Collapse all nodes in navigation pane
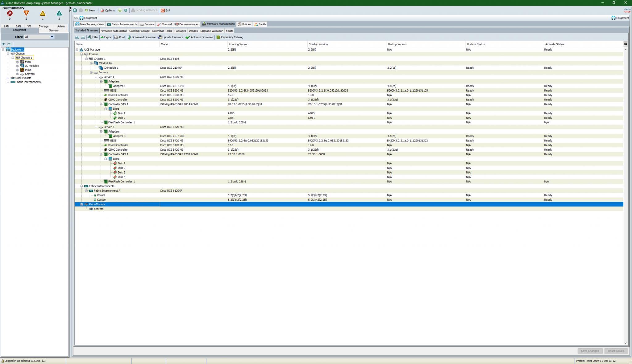 pyautogui.click(x=9, y=44)
